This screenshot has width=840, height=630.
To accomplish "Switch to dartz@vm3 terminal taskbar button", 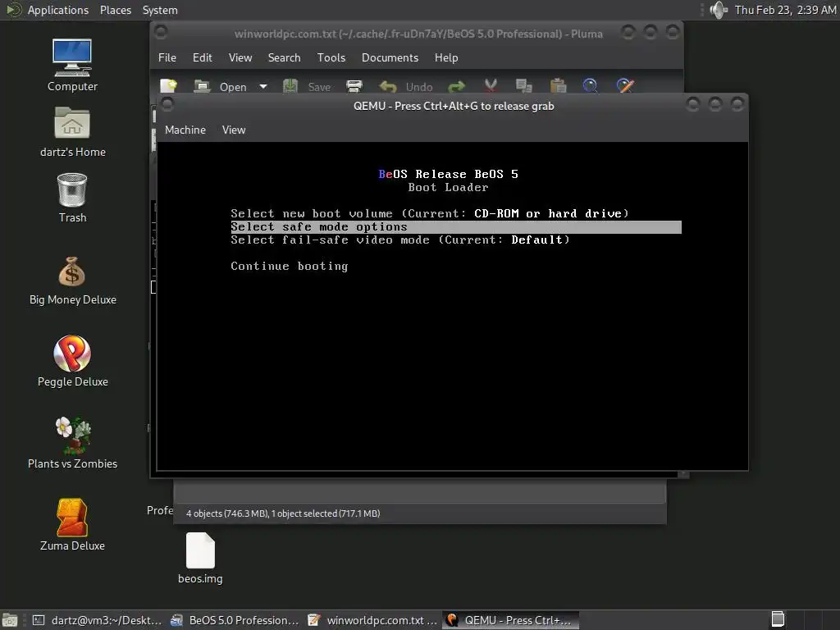I will (97, 620).
